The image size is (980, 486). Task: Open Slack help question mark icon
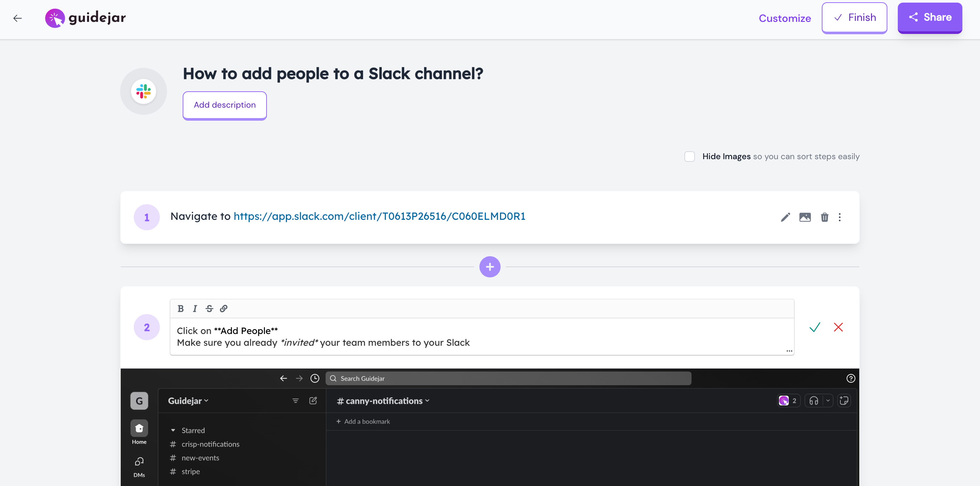pyautogui.click(x=851, y=378)
